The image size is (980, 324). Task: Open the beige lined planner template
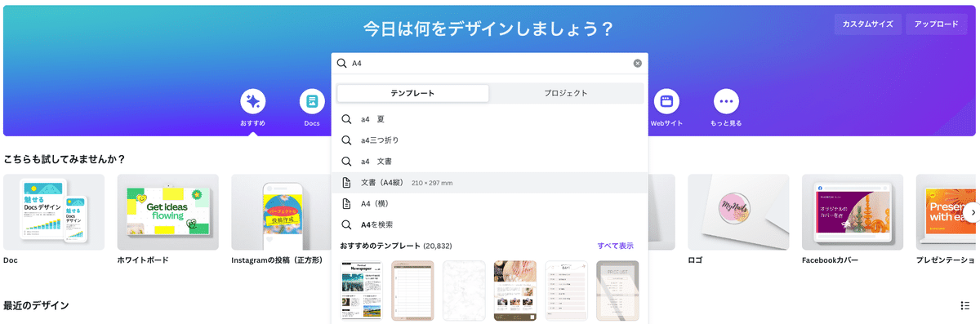point(412,291)
